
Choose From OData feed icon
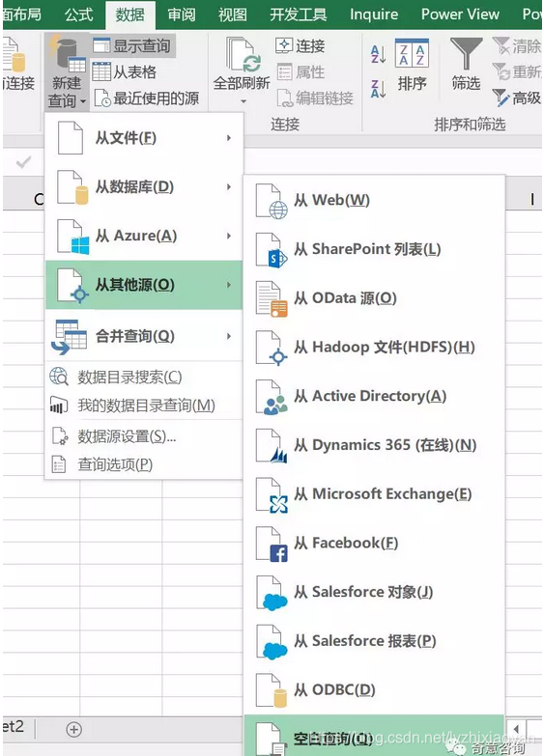click(x=271, y=298)
